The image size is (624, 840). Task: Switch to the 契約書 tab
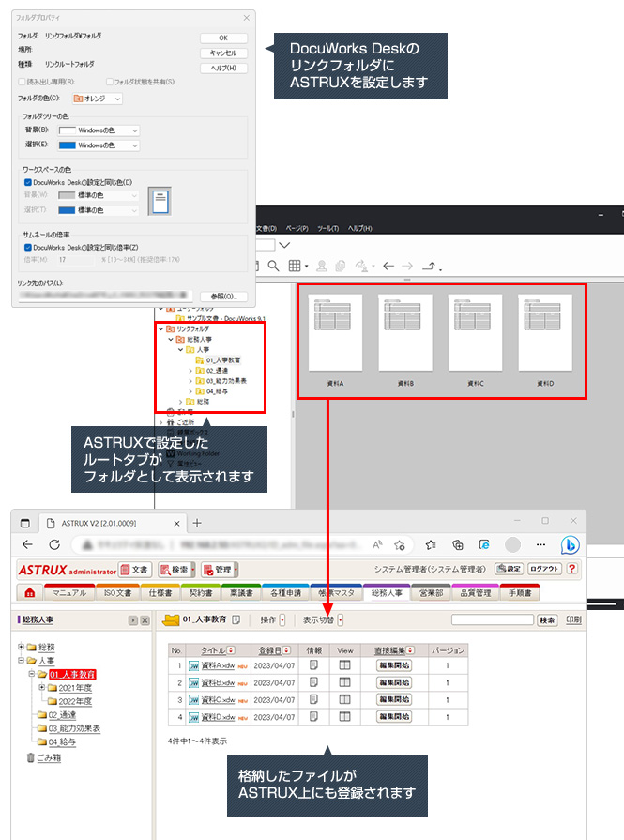click(x=201, y=592)
